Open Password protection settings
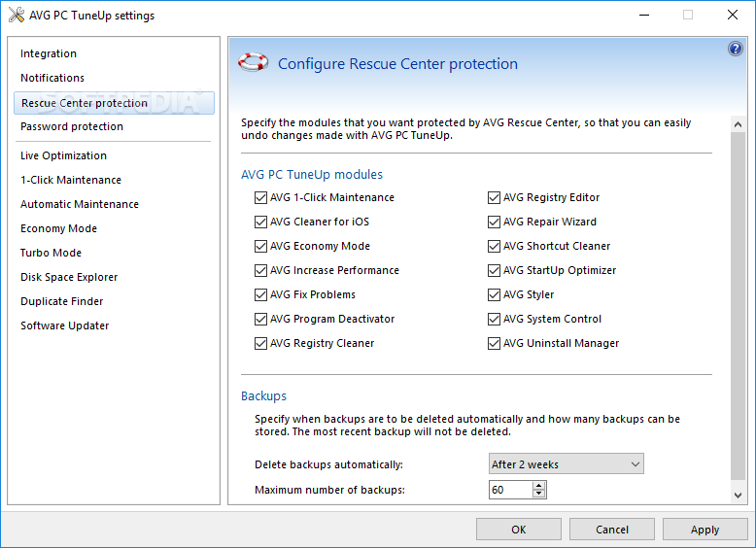This screenshot has width=756, height=548. click(x=72, y=126)
